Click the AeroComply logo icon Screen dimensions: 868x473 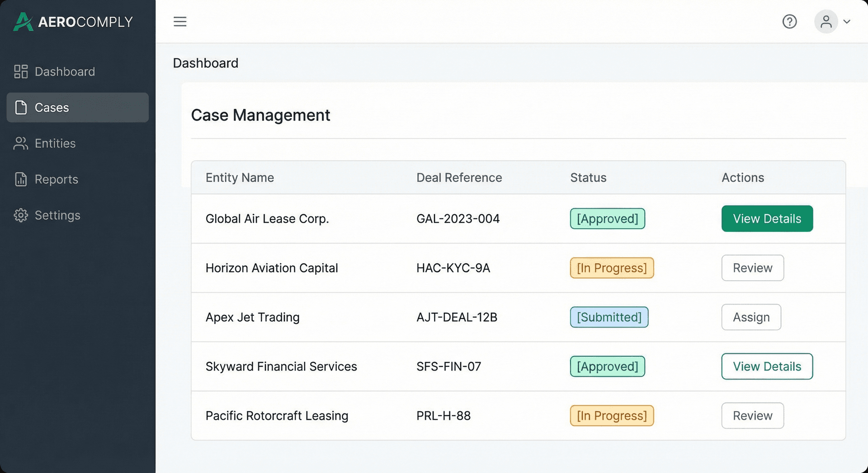23,21
